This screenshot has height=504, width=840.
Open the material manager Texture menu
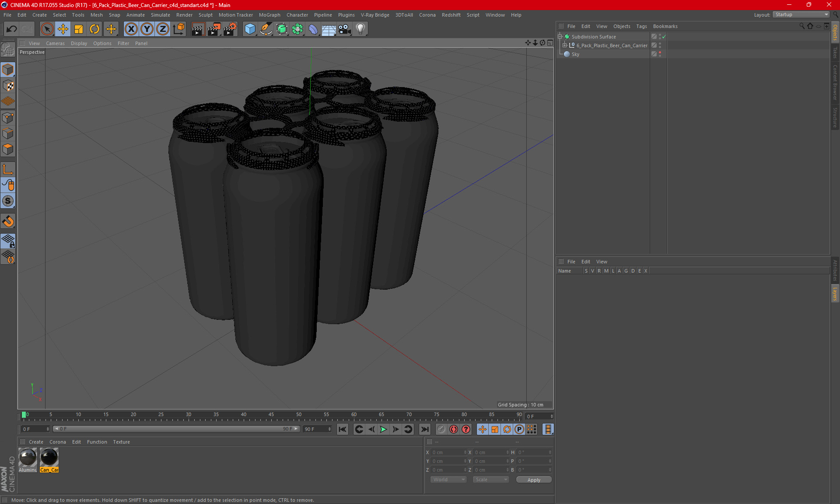click(x=121, y=442)
